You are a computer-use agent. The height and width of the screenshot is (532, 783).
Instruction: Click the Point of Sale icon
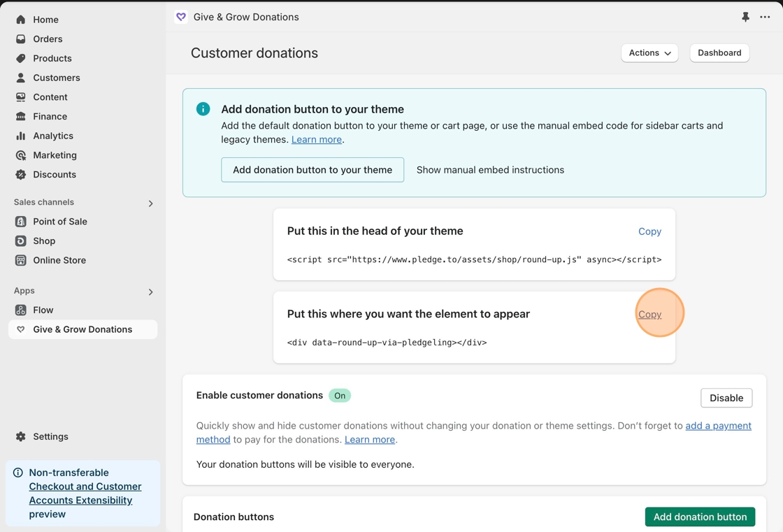tap(20, 222)
